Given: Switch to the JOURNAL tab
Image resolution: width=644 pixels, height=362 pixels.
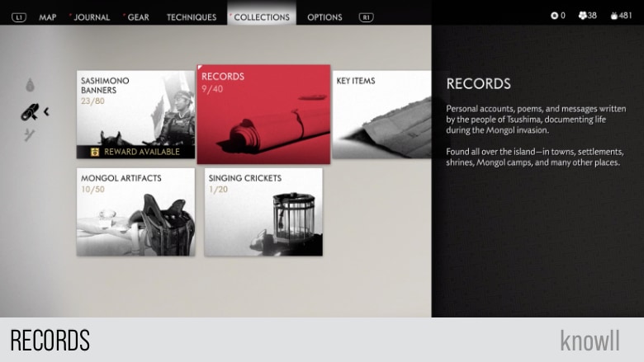Looking at the screenshot, I should (91, 17).
